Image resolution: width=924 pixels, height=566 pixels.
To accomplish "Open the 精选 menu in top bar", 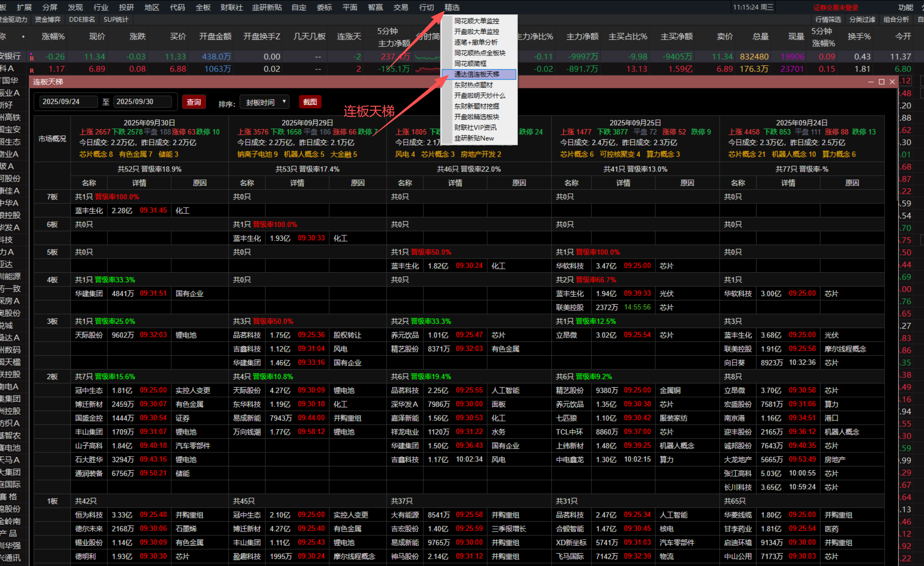I will pos(452,8).
